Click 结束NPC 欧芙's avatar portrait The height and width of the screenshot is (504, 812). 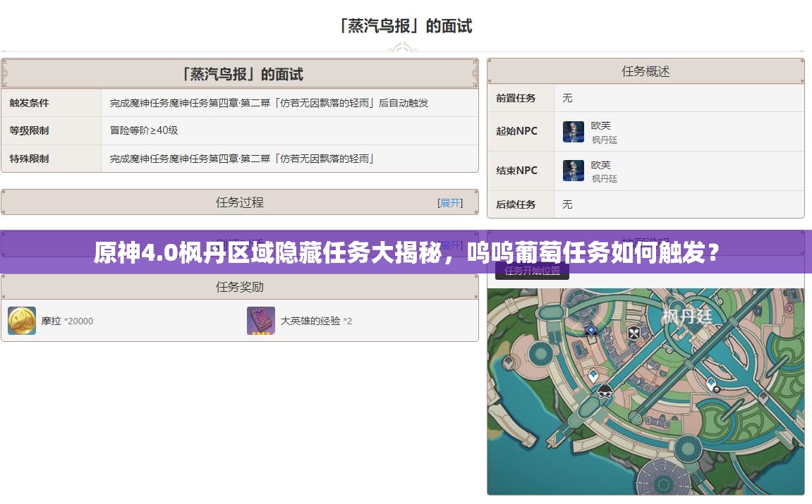coord(574,171)
